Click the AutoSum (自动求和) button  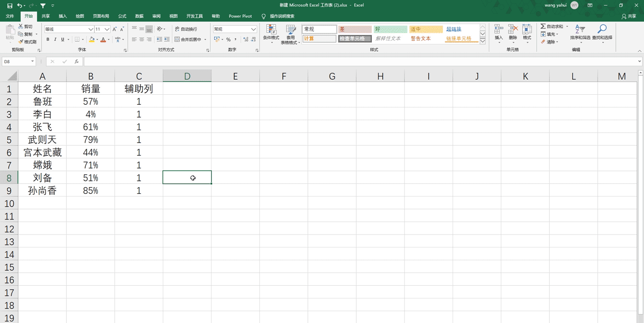point(552,27)
